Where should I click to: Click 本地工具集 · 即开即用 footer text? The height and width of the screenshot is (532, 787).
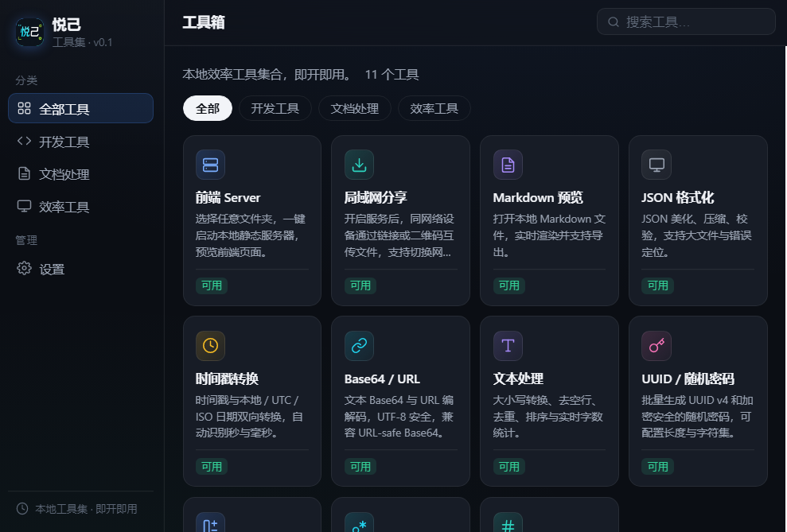pos(86,509)
